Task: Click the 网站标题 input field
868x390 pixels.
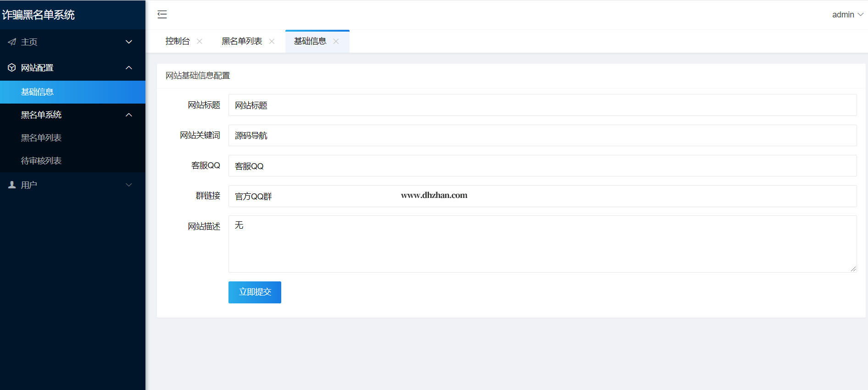Action: coord(542,105)
